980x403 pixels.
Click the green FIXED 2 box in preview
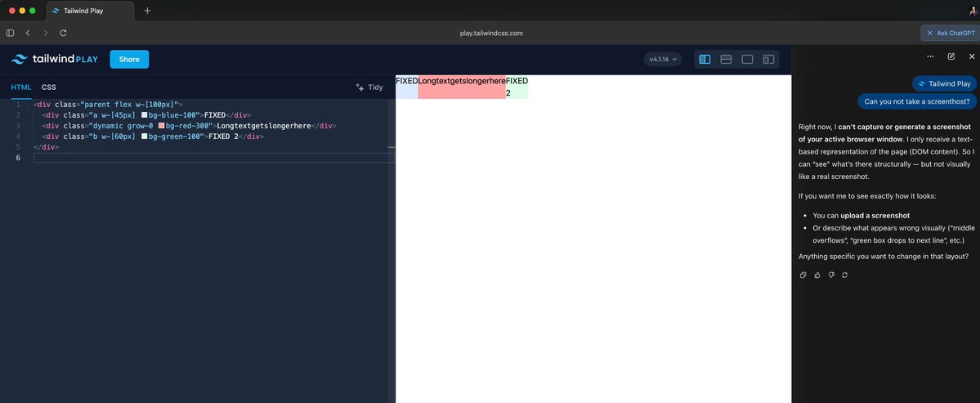pos(517,87)
